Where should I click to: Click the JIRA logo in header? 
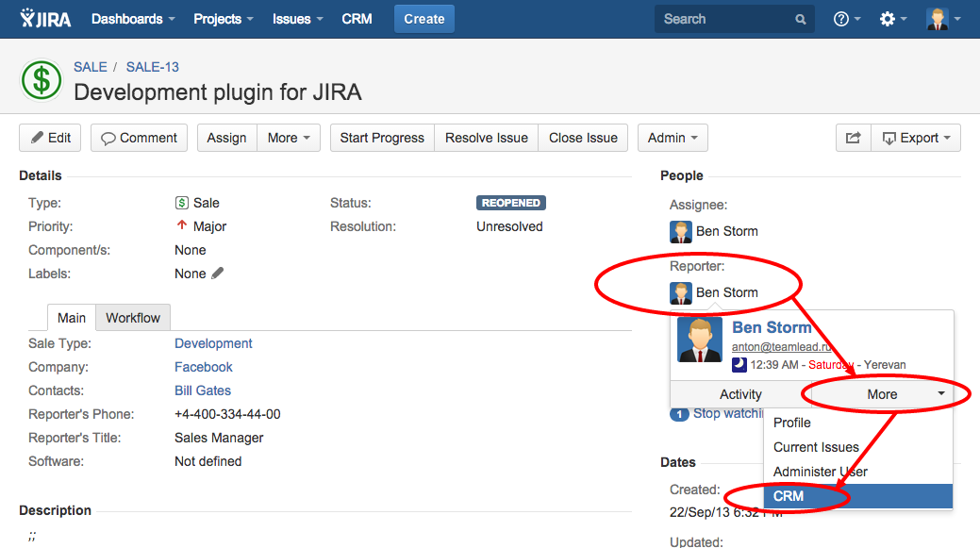45,19
